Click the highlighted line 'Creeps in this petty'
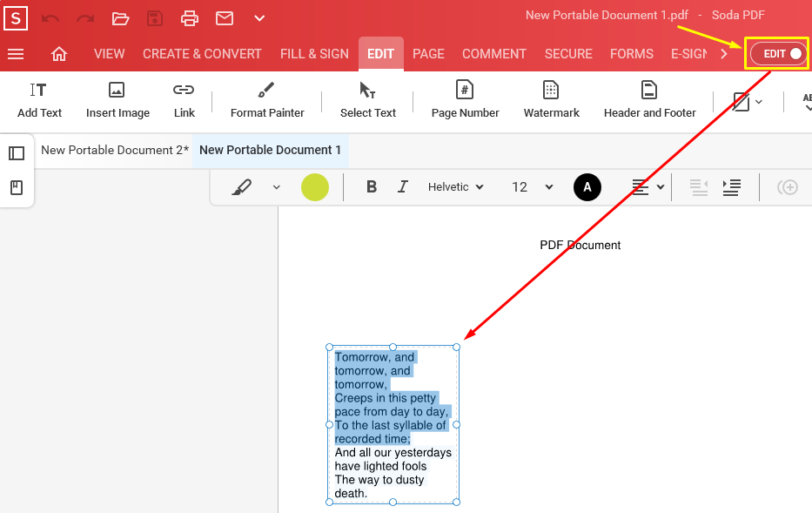 386,398
